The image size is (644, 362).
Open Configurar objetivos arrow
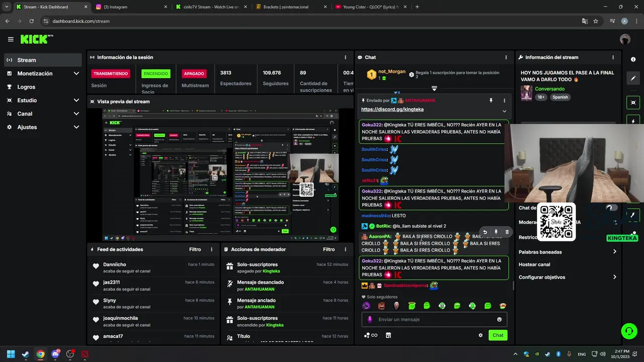click(614, 277)
